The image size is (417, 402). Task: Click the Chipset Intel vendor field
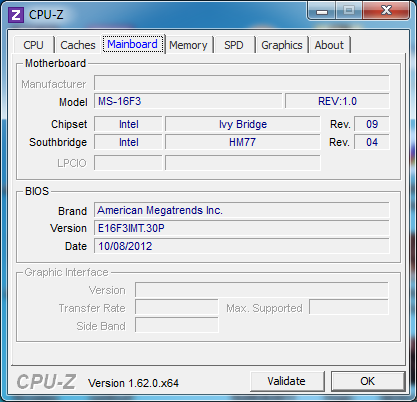coord(128,124)
